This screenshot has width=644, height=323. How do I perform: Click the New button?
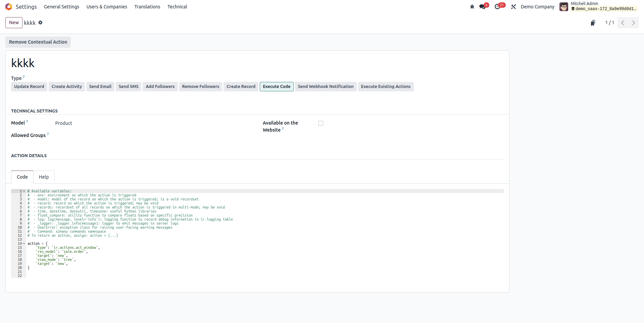[14, 22]
